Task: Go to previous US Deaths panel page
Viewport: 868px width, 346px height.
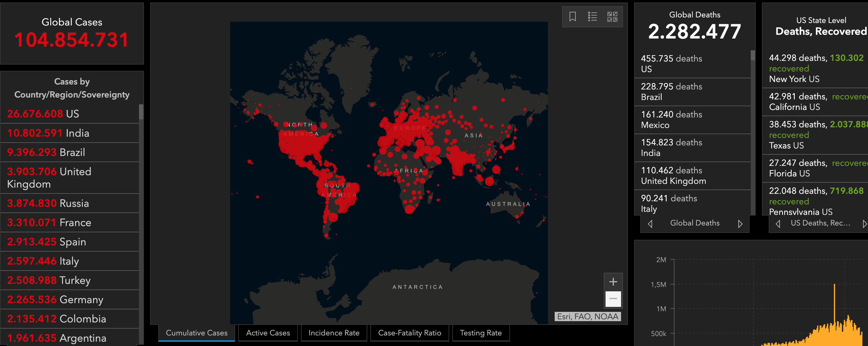Action: coord(778,224)
